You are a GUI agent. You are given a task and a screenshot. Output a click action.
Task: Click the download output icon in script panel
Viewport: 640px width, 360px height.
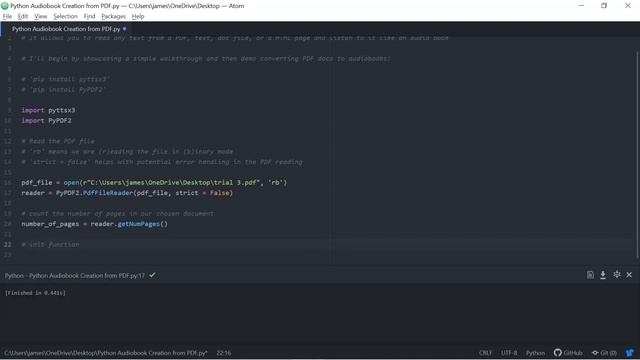603,275
